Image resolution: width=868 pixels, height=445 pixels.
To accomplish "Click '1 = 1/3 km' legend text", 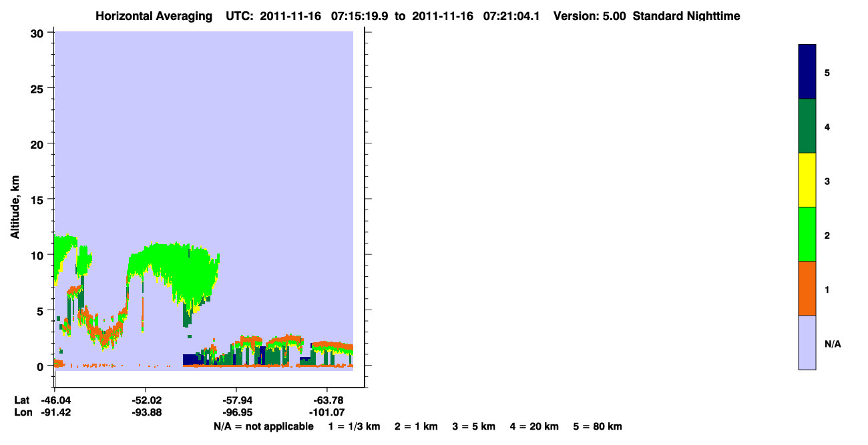I will [354, 426].
